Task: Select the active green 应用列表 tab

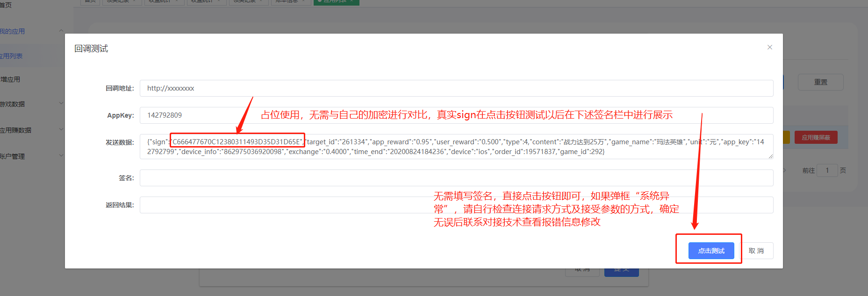Action: tap(336, 1)
